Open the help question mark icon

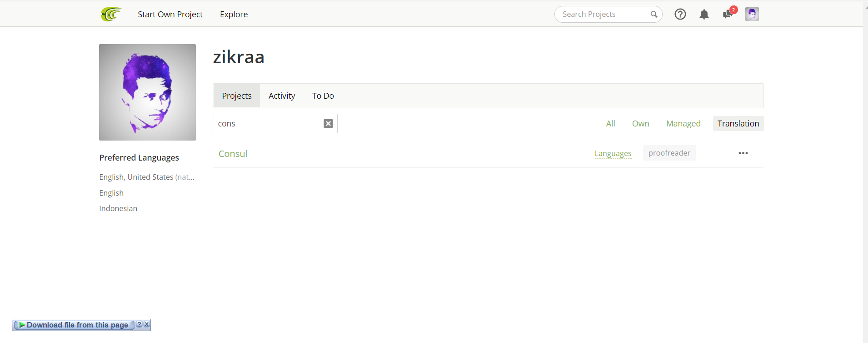(x=680, y=14)
